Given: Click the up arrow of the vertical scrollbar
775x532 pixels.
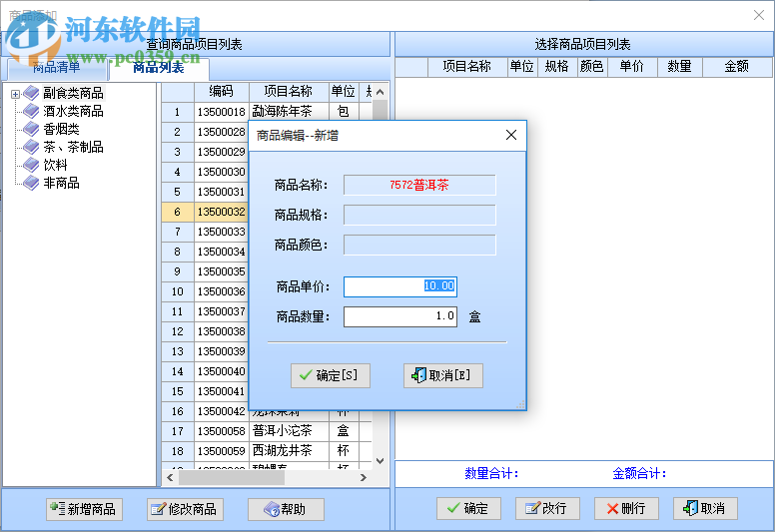Looking at the screenshot, I should (380, 92).
